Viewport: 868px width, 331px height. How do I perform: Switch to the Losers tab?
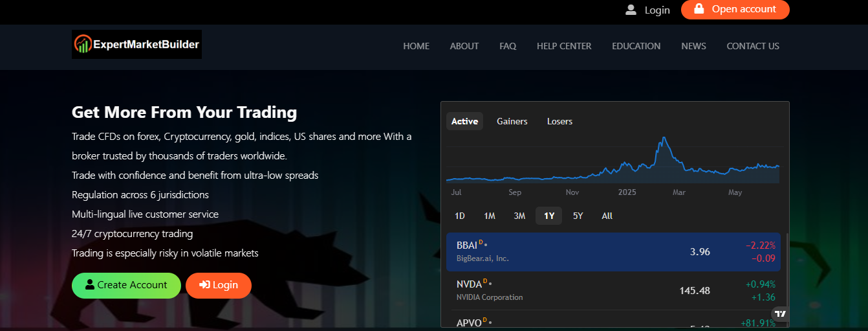point(559,121)
